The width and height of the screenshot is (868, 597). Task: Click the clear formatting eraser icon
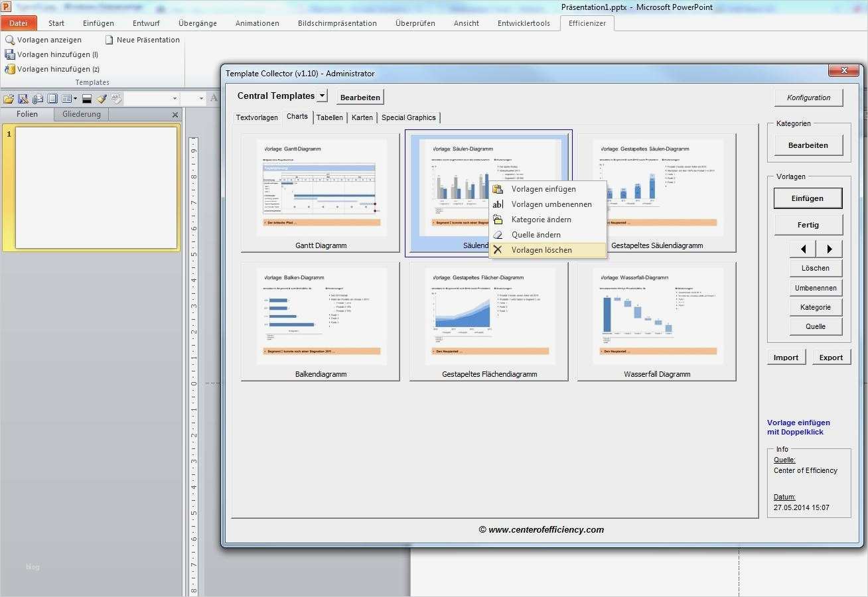116,99
